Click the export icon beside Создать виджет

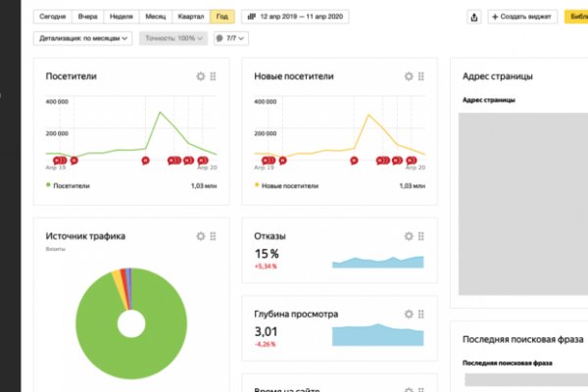pyautogui.click(x=474, y=18)
